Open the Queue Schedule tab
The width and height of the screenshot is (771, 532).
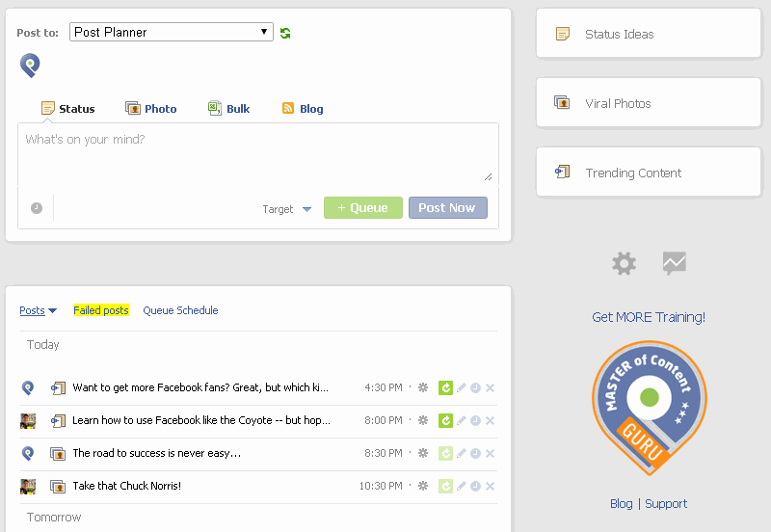[x=180, y=310]
